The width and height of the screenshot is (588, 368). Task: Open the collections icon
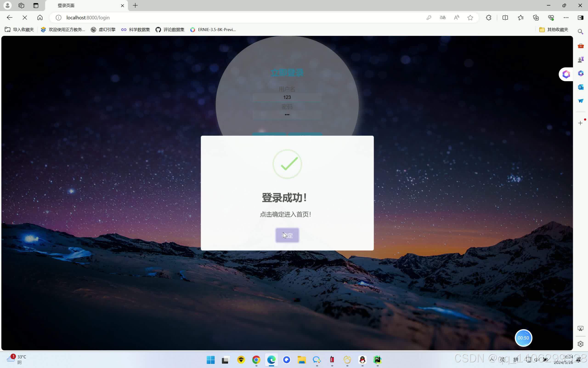coord(536,17)
